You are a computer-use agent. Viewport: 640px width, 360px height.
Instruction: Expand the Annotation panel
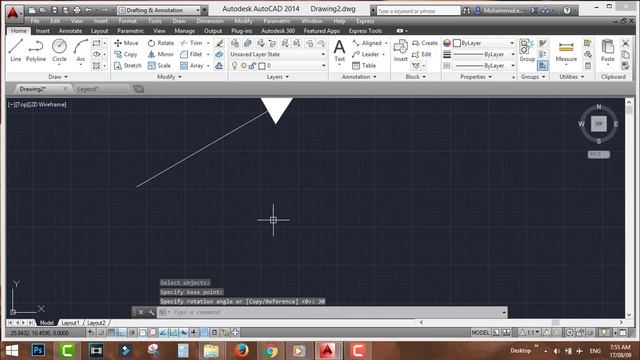(359, 77)
